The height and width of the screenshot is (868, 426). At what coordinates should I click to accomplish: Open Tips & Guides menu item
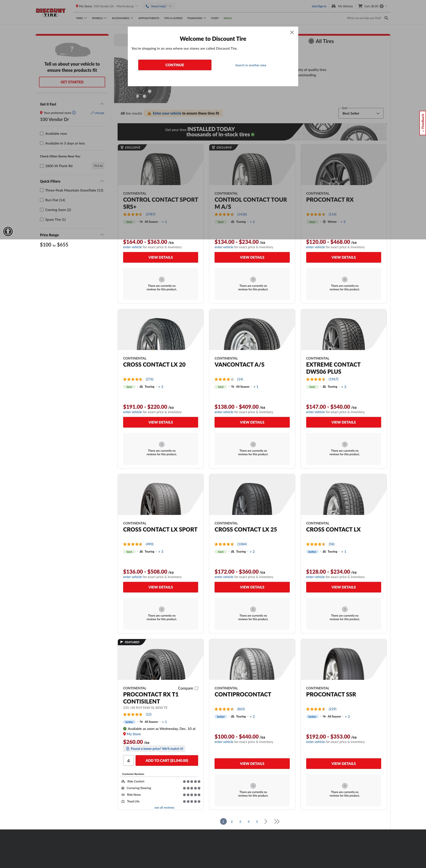[x=173, y=18]
